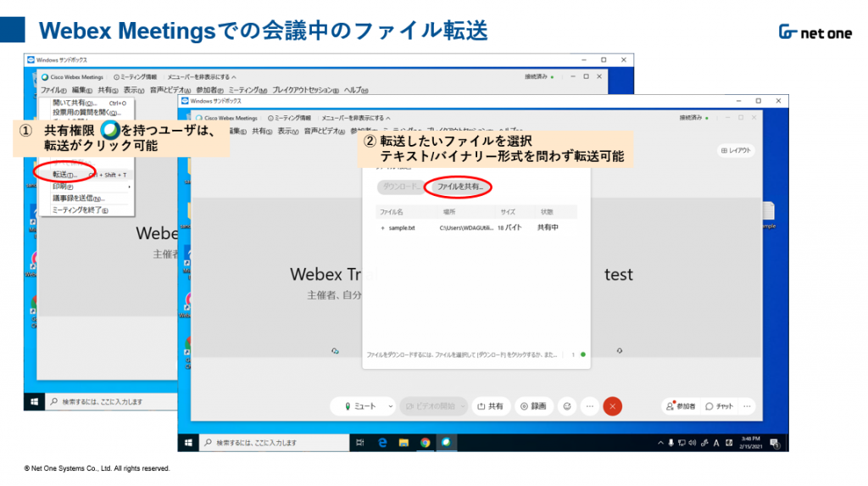This screenshot has width=868, height=486.
Task: Open the 表示 menu in front window
Action: (288, 131)
